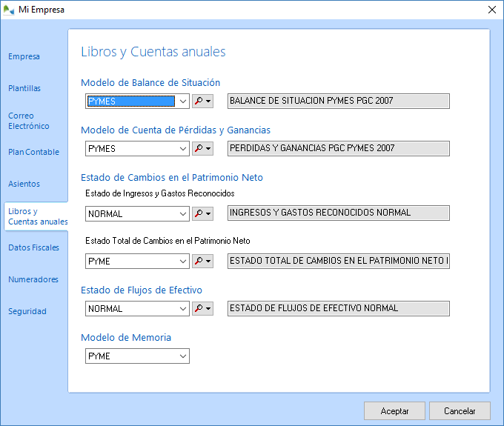Click the Modelo de Memoria heading
This screenshot has width=504, height=426.
tap(126, 337)
